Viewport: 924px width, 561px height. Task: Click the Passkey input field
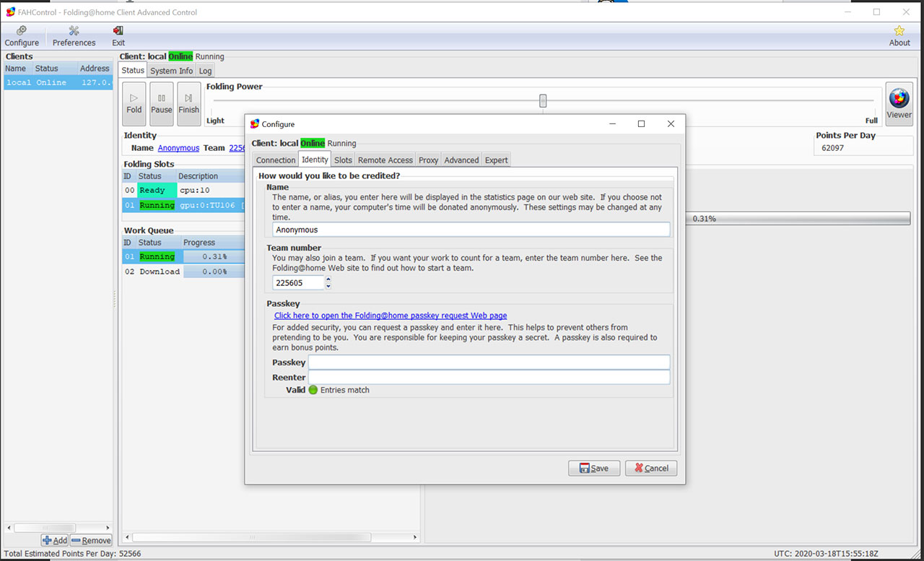pos(489,362)
